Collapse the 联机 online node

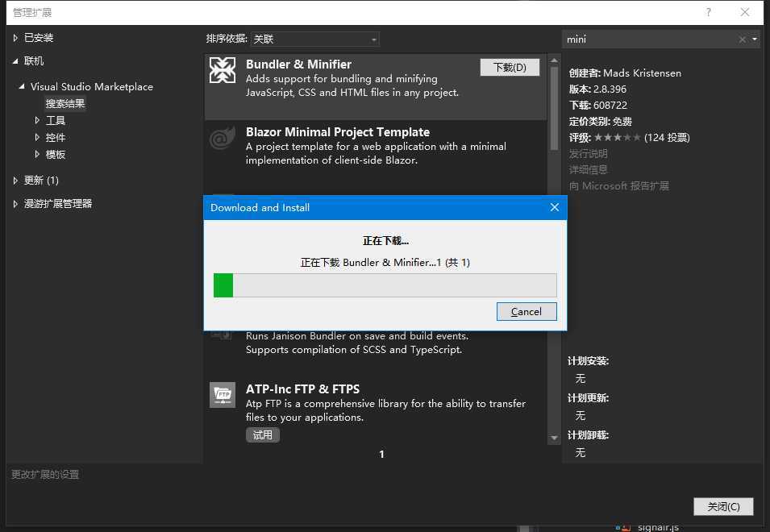[x=15, y=60]
